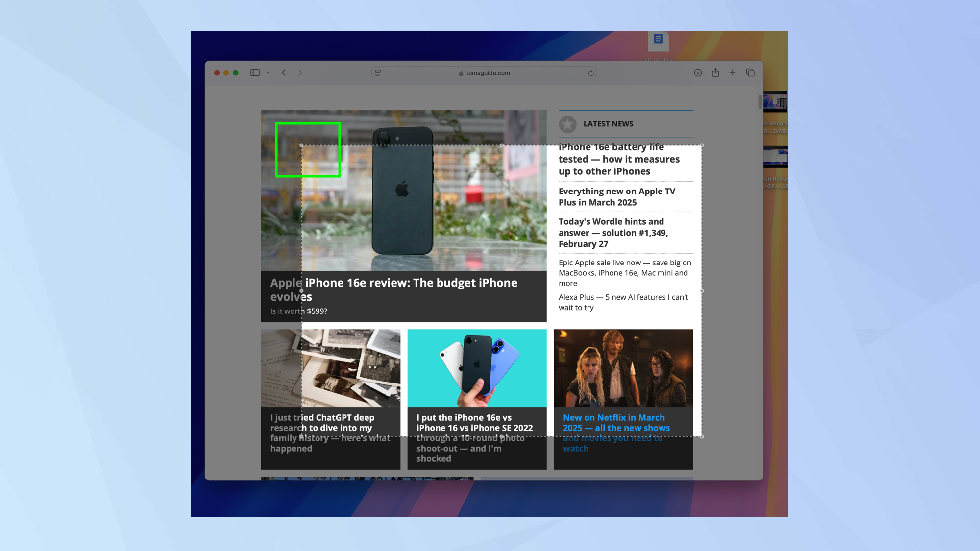Viewport: 980px width, 551px height.
Task: Click Alexa Plus 5 new AI features link
Action: 623,302
